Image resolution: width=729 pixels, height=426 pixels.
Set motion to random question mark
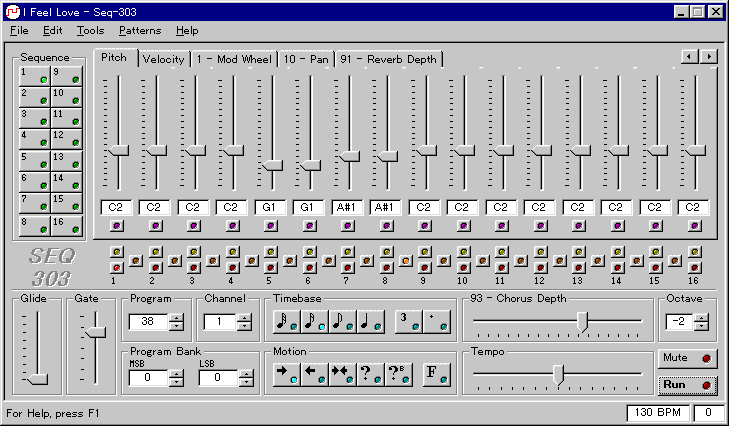click(x=371, y=375)
